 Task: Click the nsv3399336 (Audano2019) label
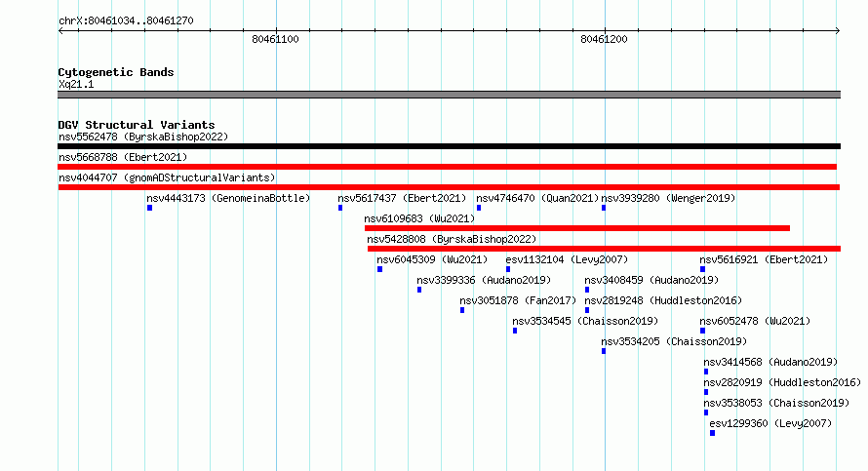tap(484, 280)
